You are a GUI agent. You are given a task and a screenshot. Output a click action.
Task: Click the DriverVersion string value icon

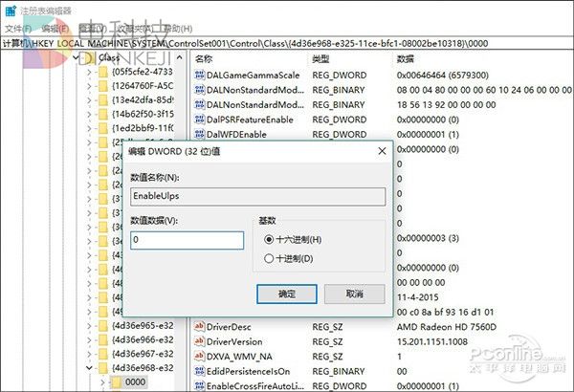pos(200,341)
